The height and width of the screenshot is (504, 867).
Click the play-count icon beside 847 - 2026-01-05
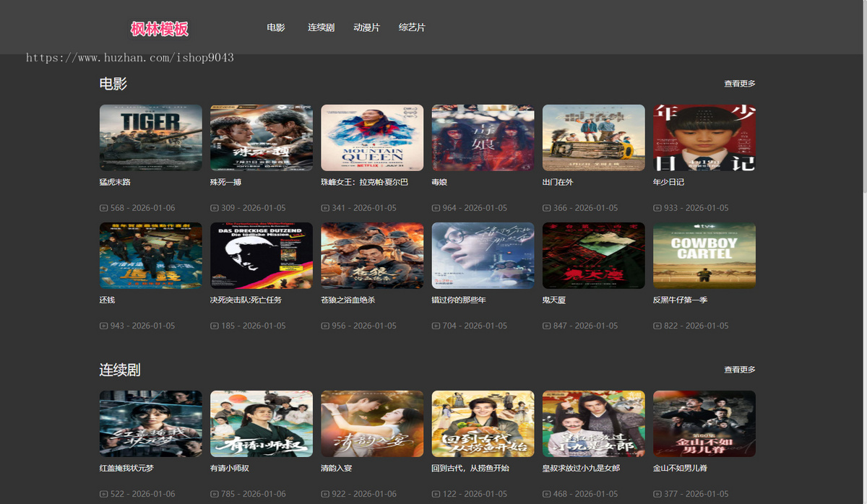(546, 326)
